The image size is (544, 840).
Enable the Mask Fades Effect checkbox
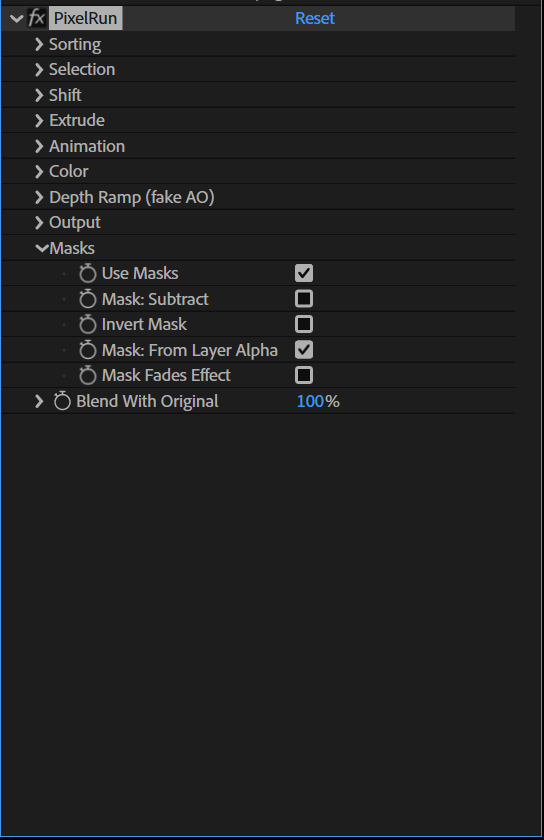304,375
